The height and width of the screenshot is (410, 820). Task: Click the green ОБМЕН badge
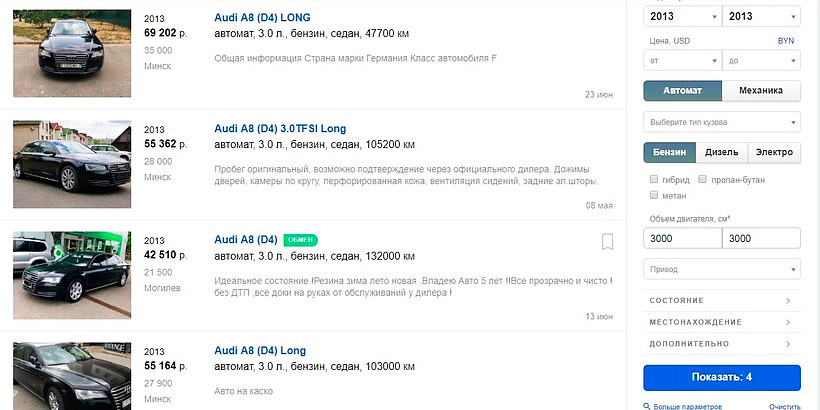click(300, 240)
